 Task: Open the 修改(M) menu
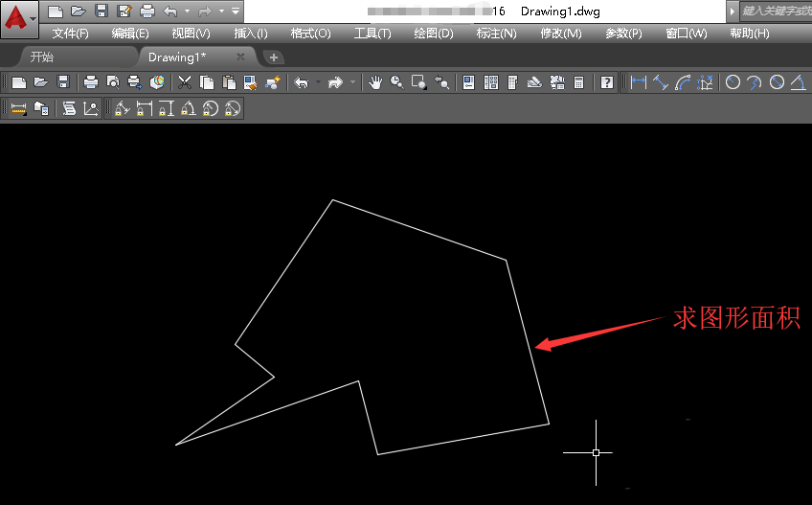(x=561, y=34)
